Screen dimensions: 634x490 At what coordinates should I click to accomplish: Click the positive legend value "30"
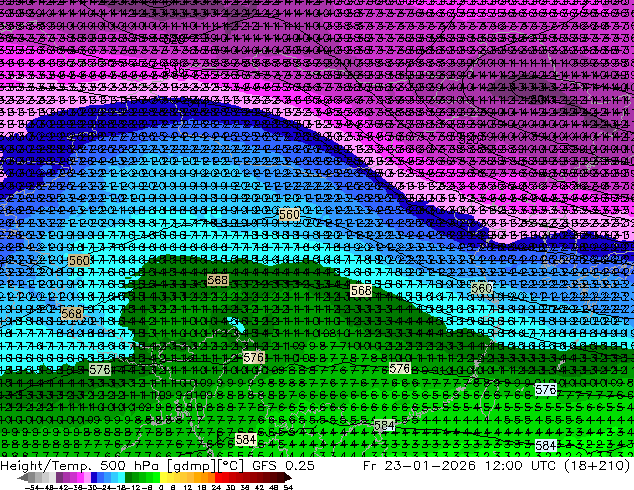tap(230, 488)
